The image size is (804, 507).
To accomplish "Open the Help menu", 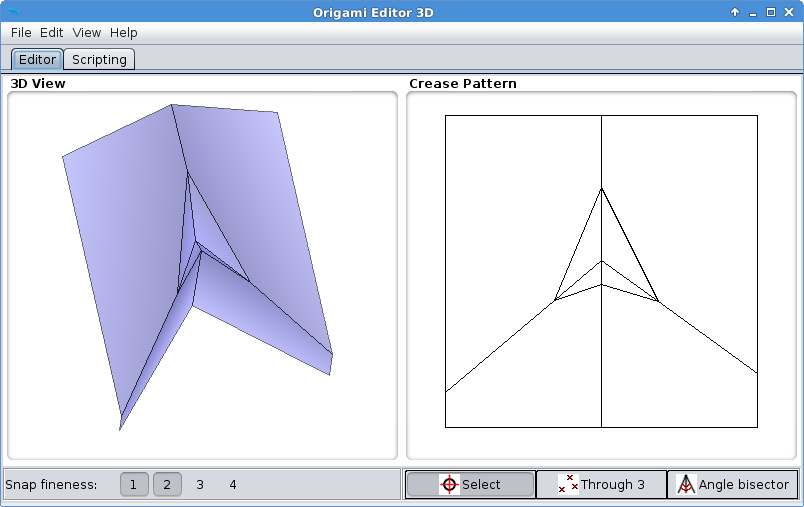I will click(124, 33).
